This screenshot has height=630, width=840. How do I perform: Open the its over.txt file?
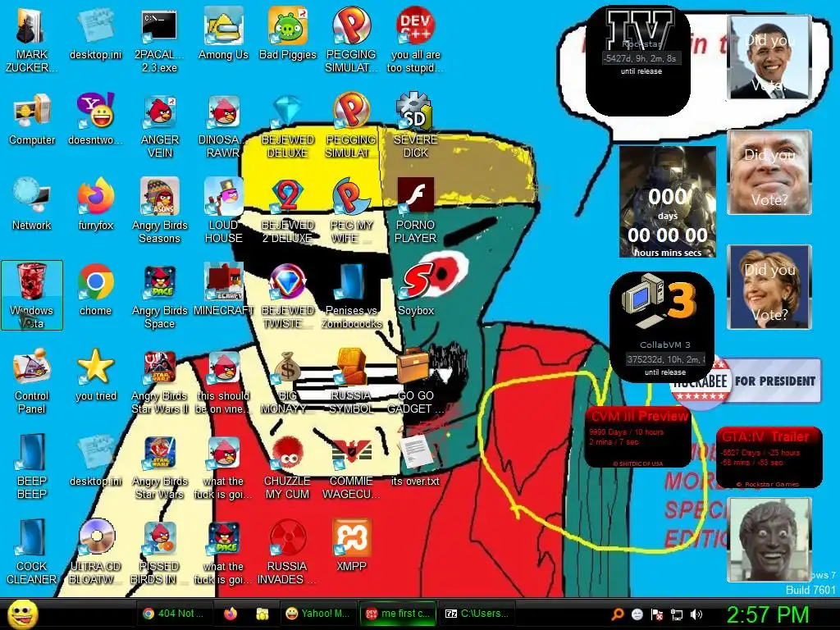(415, 459)
